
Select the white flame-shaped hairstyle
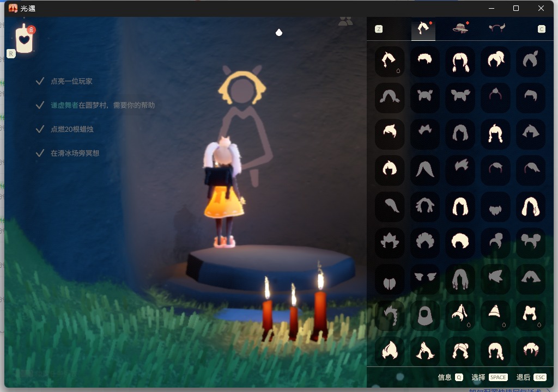(390, 351)
